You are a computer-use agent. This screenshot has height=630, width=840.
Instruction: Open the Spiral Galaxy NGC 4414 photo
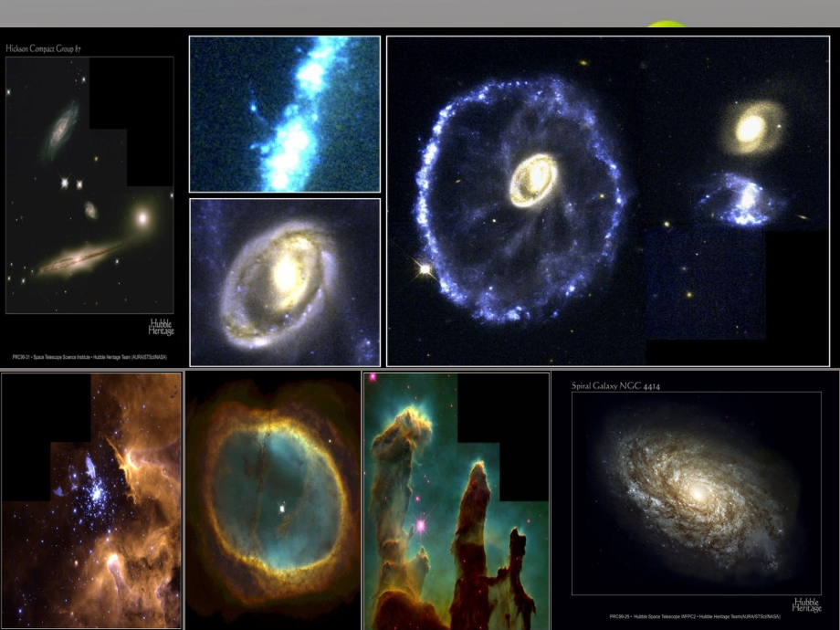tap(697, 493)
